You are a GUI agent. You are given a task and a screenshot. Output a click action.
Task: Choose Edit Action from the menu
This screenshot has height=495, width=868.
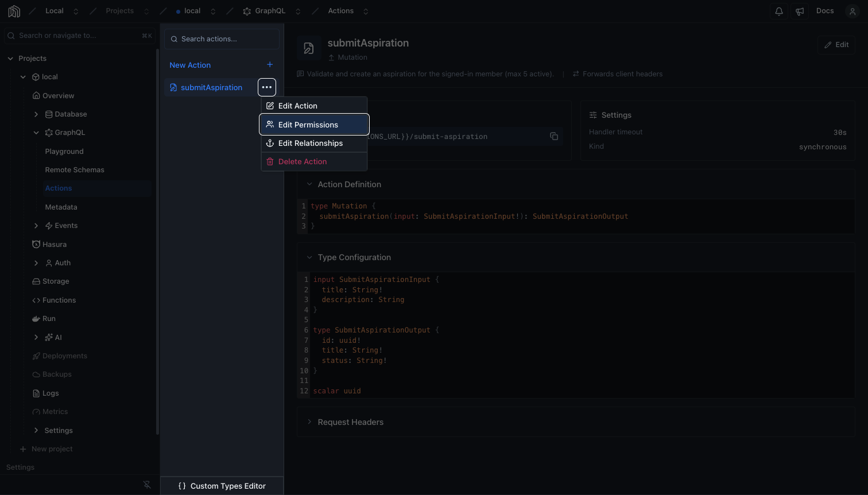point(314,106)
